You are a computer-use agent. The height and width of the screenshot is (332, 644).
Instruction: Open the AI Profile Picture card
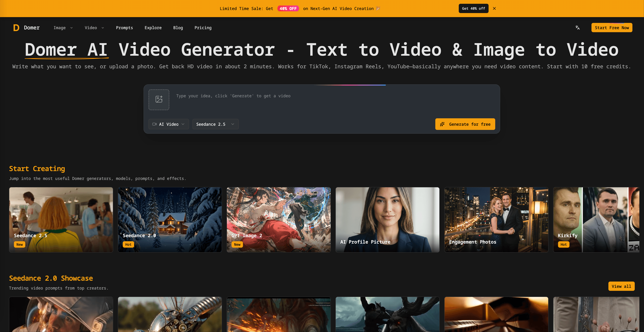pyautogui.click(x=388, y=220)
